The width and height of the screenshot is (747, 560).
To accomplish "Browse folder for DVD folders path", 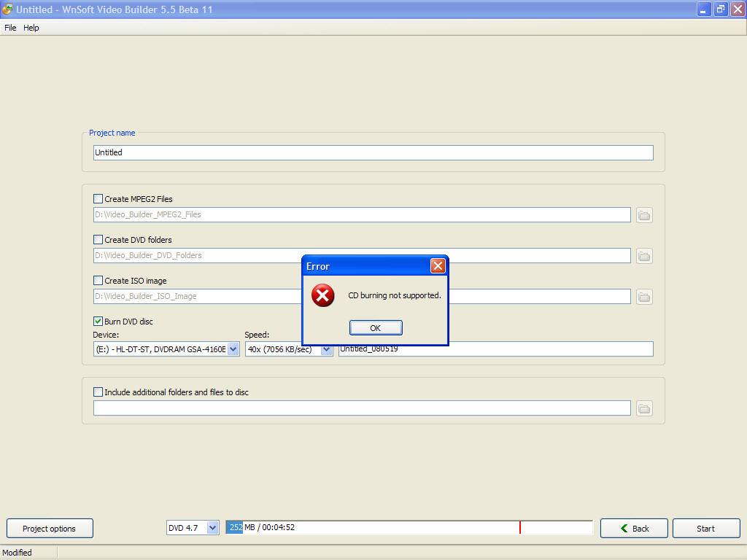I will coord(643,256).
